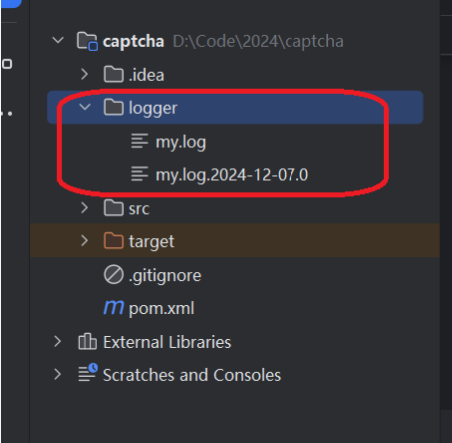
Task: Click the .gitignore ignore-file icon
Action: (x=114, y=274)
